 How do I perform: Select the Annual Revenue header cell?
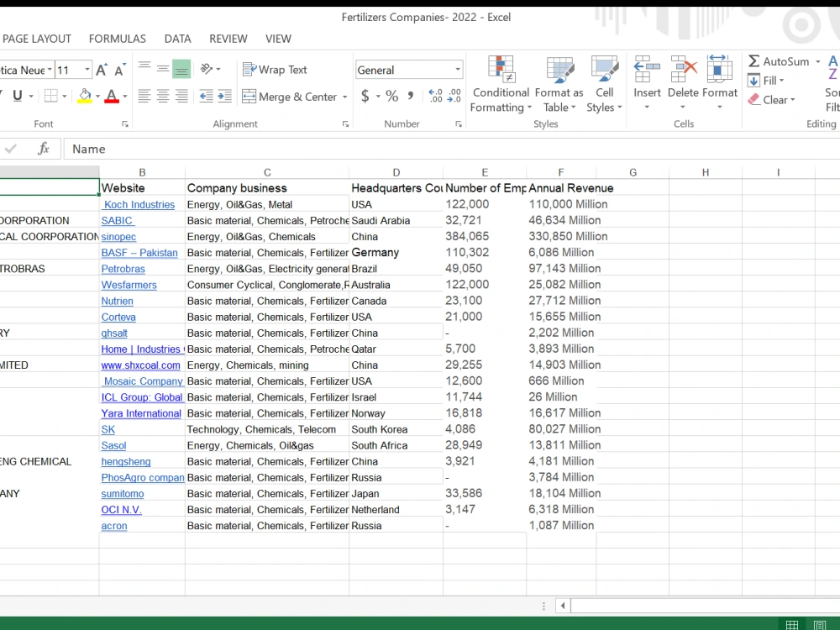pos(561,188)
